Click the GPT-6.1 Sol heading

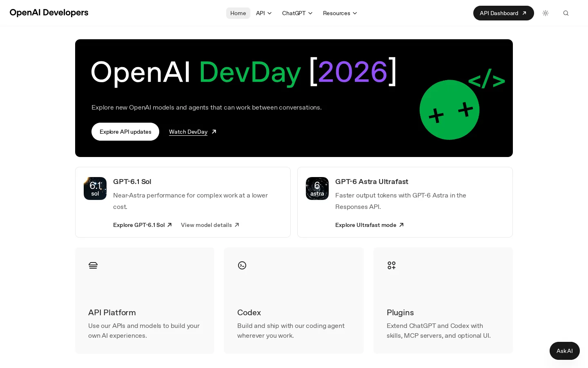coord(132,182)
